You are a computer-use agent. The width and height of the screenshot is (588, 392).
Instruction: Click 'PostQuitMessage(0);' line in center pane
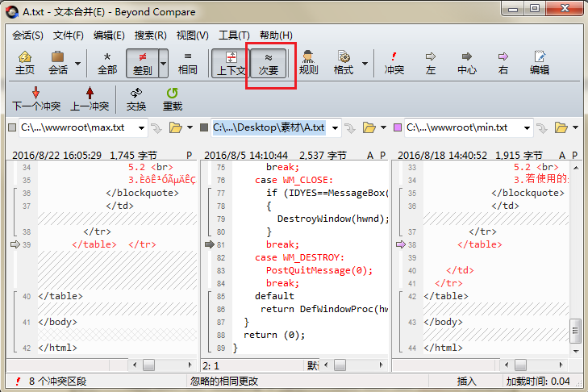319,270
